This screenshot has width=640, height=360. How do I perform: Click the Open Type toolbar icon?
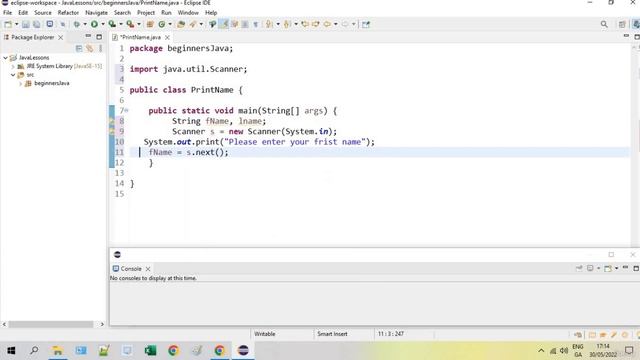181,24
